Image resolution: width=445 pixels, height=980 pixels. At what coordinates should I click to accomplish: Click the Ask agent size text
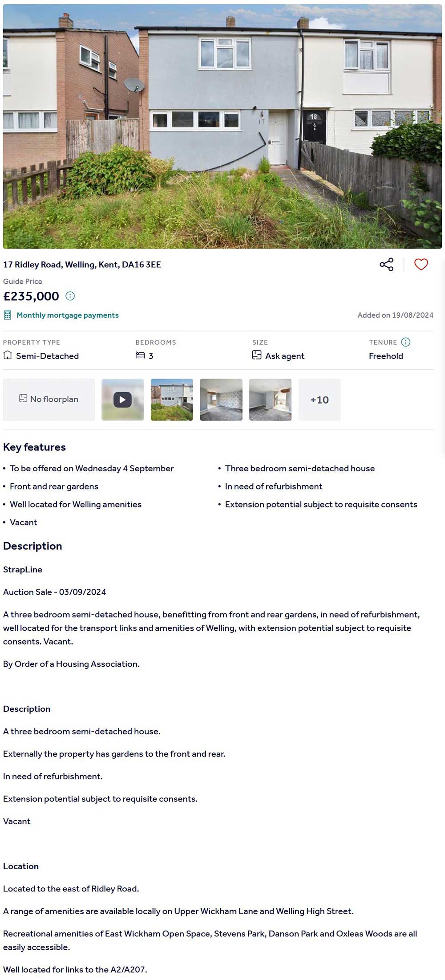(x=285, y=356)
